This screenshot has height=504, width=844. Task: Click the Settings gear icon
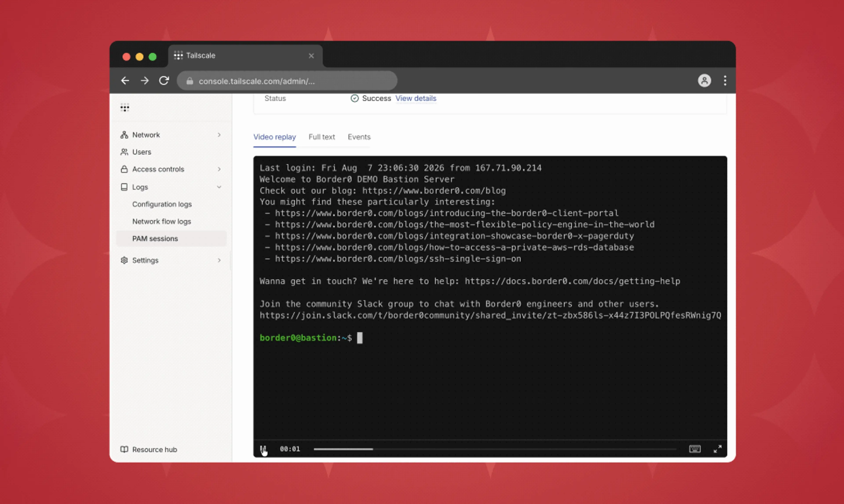point(124,260)
